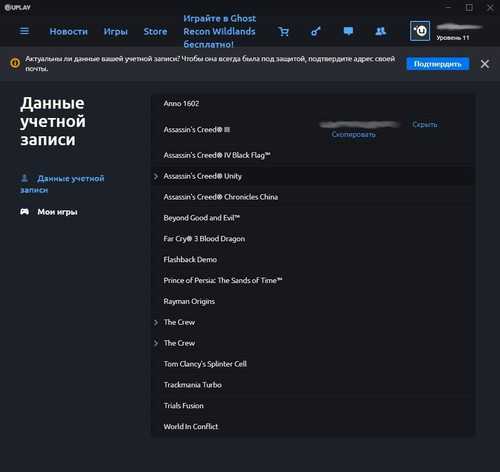Screen dimensions: 500x472
Task: Select Данные учетной записи in sidebar
Action: [62, 184]
